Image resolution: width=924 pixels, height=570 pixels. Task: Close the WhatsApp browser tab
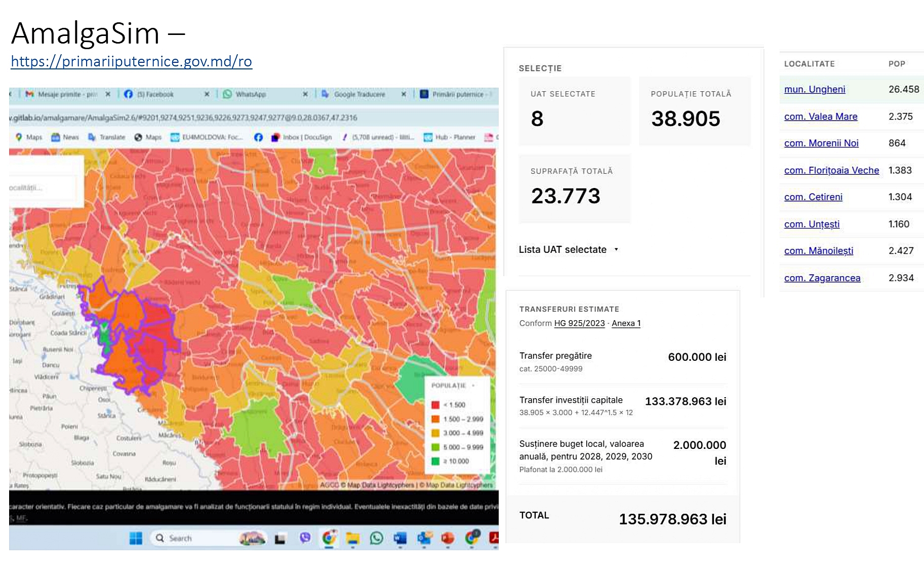(305, 94)
